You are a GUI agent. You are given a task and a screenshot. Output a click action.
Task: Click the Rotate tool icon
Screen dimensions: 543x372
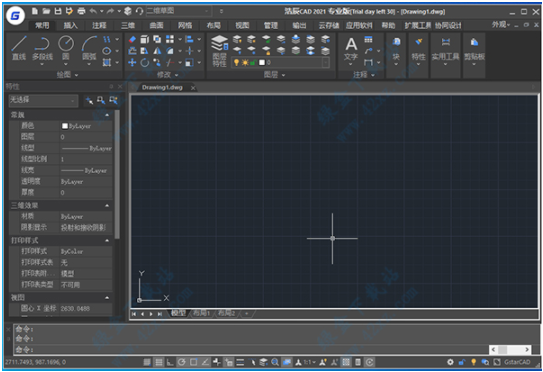point(144,62)
